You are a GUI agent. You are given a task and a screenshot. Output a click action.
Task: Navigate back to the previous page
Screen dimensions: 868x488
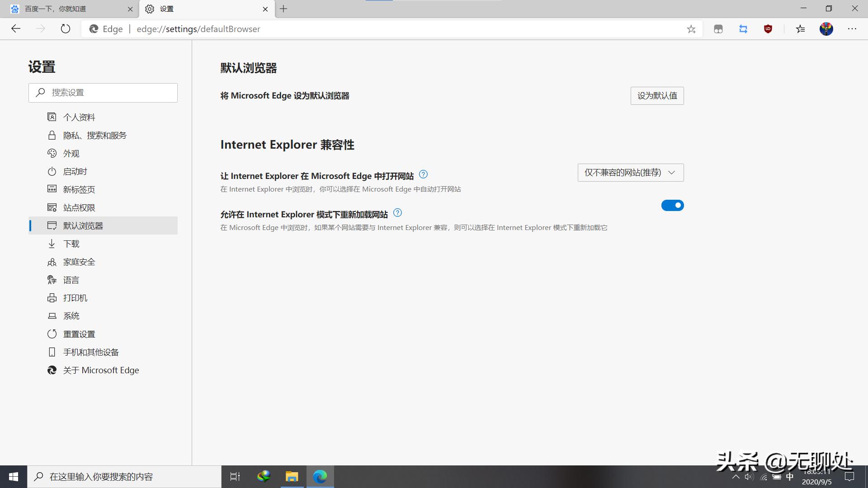pyautogui.click(x=16, y=28)
